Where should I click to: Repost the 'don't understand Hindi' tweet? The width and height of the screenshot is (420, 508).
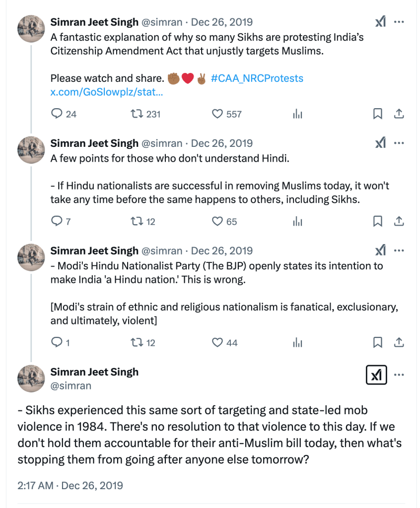(136, 222)
